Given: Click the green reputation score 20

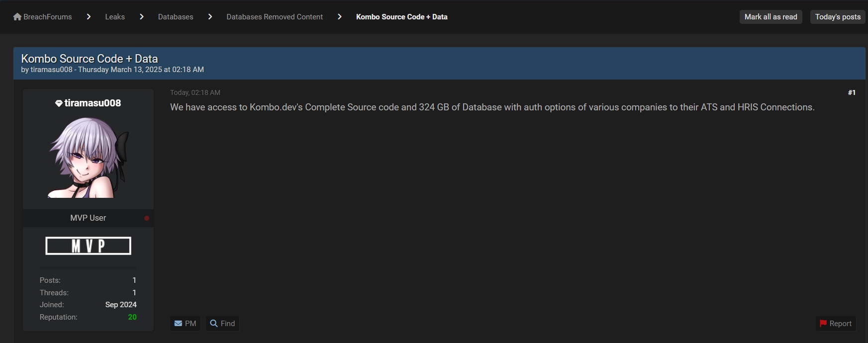Looking at the screenshot, I should tap(132, 317).
